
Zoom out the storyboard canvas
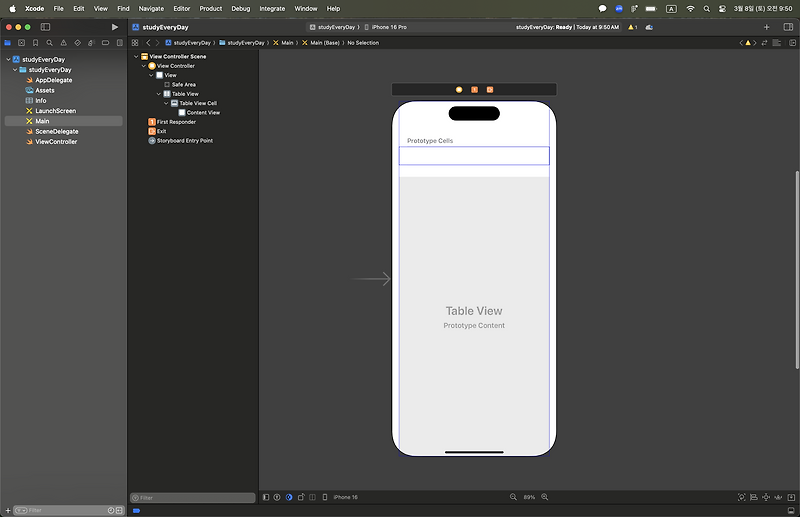[514, 497]
